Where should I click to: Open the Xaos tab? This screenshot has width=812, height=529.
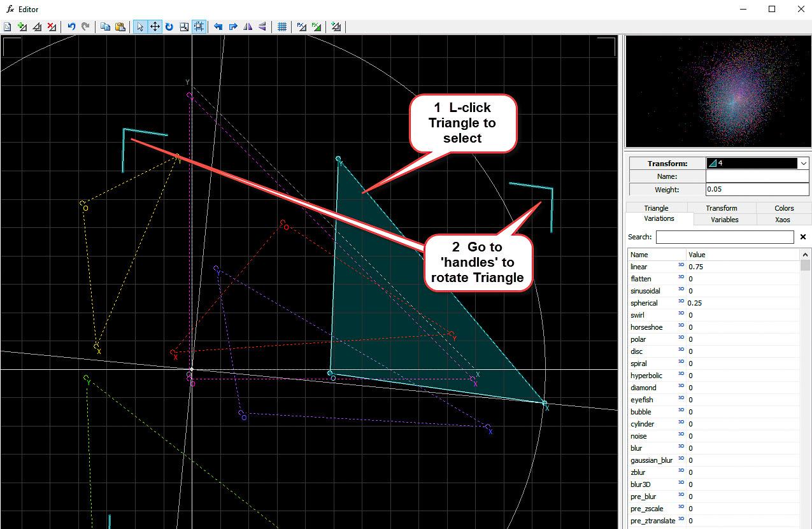tap(783, 220)
